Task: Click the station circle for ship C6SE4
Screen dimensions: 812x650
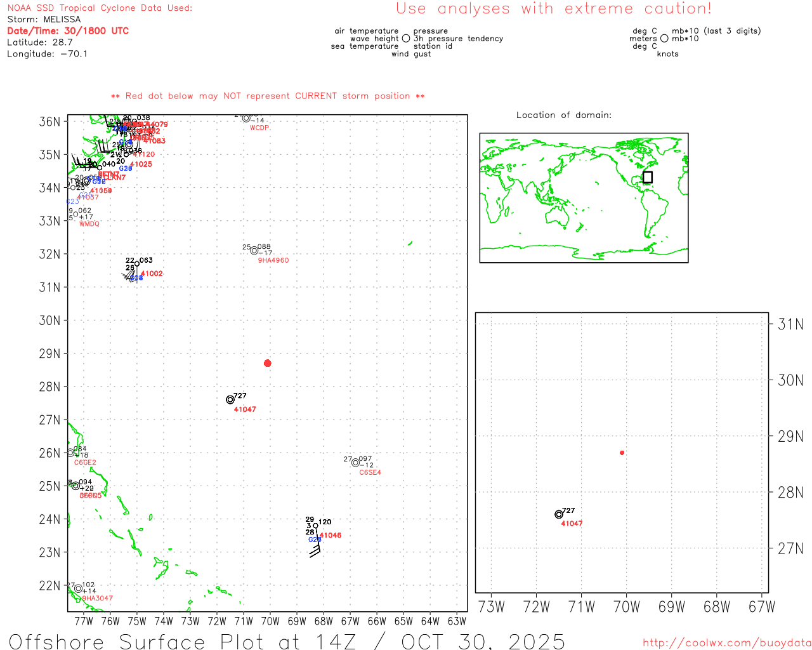Action: [x=356, y=463]
